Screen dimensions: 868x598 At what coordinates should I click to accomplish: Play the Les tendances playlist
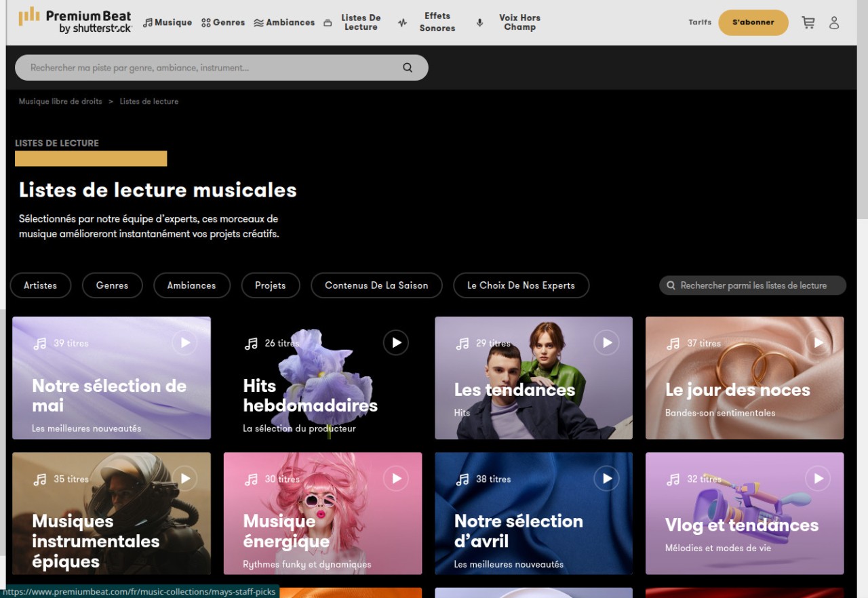pyautogui.click(x=607, y=343)
